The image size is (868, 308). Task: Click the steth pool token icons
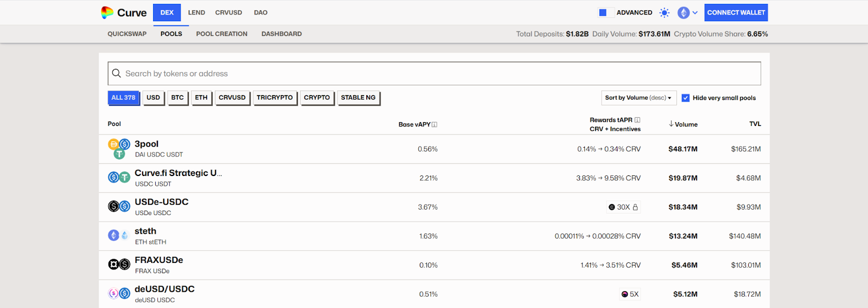[x=119, y=235]
